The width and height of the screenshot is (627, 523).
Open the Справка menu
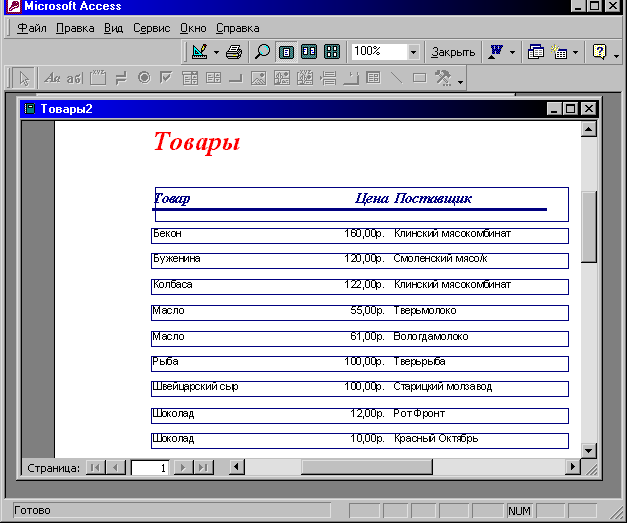(x=238, y=28)
